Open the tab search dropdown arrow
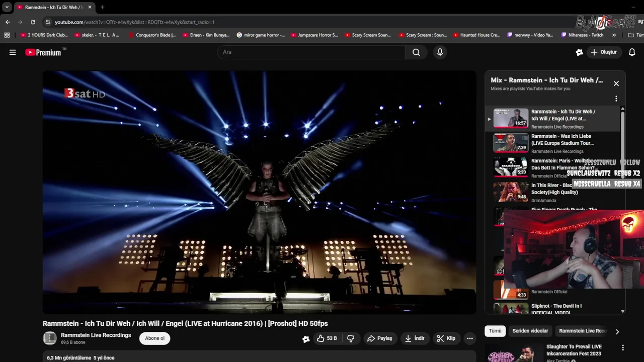Image resolution: width=644 pixels, height=362 pixels. tap(7, 7)
